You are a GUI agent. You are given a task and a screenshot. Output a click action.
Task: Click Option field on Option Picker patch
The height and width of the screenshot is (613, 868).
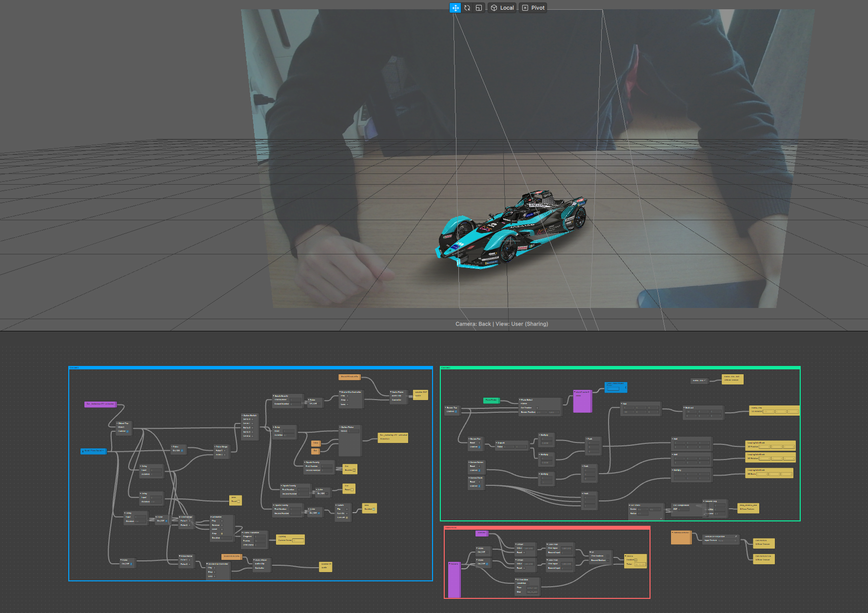click(x=354, y=431)
